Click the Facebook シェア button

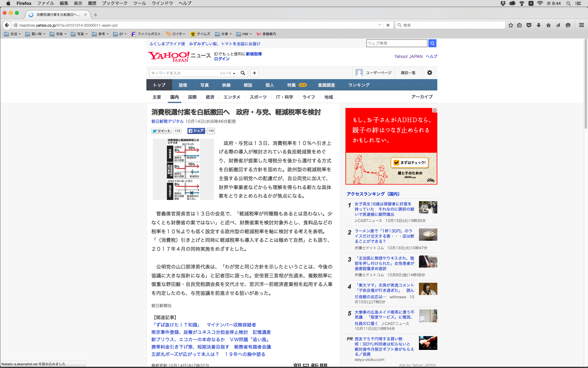coord(196,131)
